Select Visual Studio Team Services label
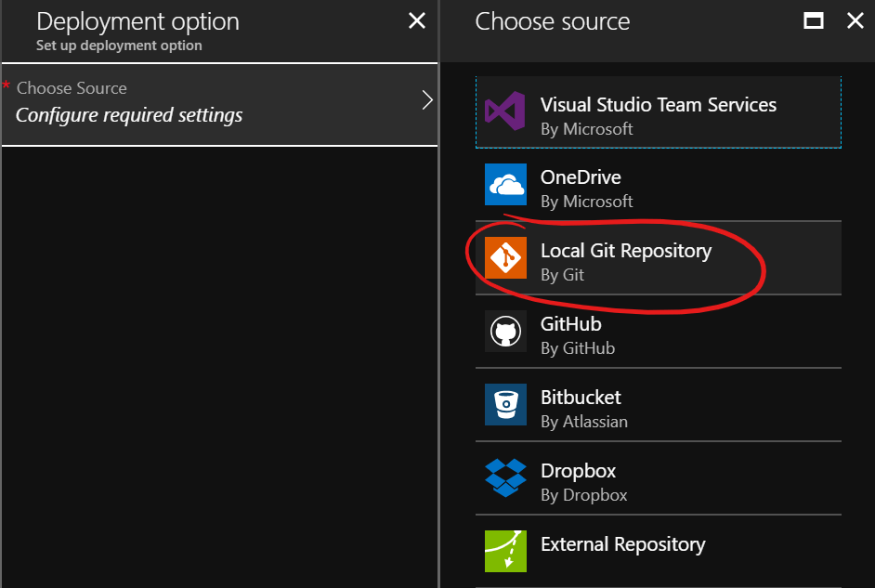The width and height of the screenshot is (875, 588). tap(658, 105)
